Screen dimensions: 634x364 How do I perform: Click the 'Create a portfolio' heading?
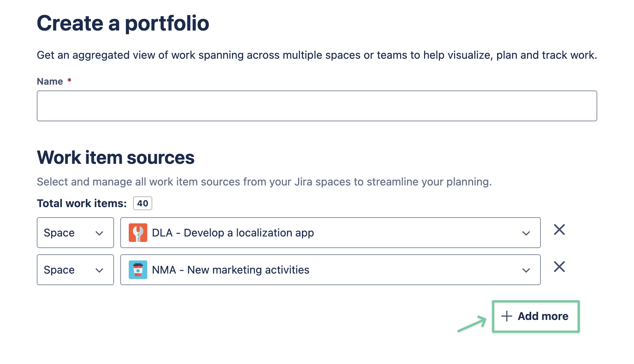click(x=123, y=23)
